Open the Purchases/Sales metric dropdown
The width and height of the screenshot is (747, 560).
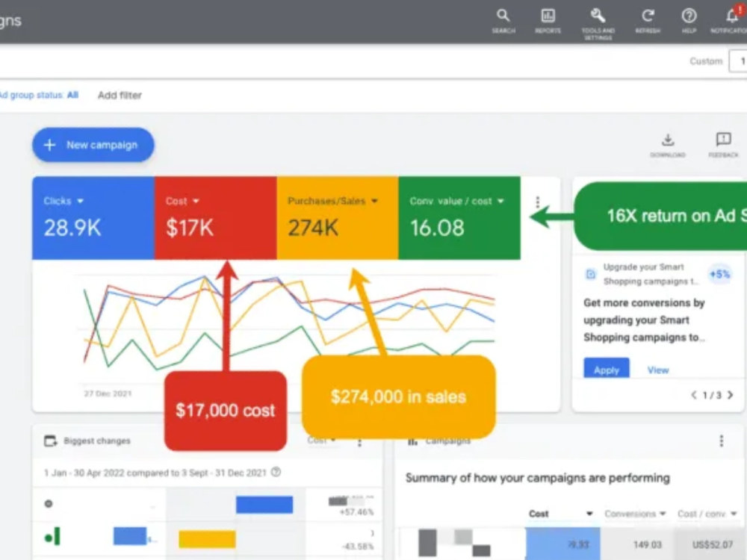click(374, 201)
